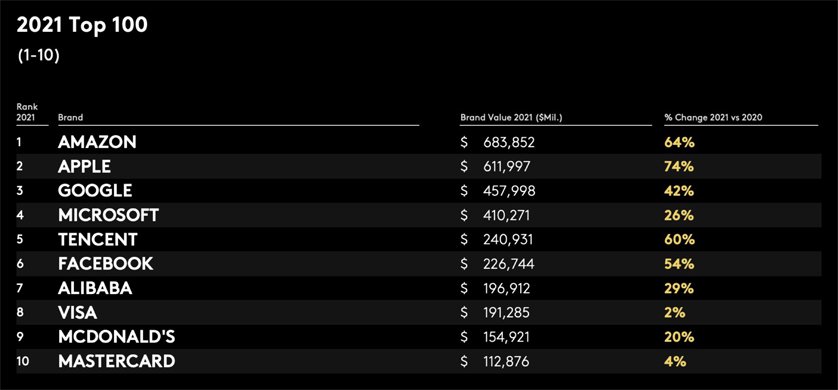
Task: Click the Rank 2021 column header
Action: click(27, 112)
